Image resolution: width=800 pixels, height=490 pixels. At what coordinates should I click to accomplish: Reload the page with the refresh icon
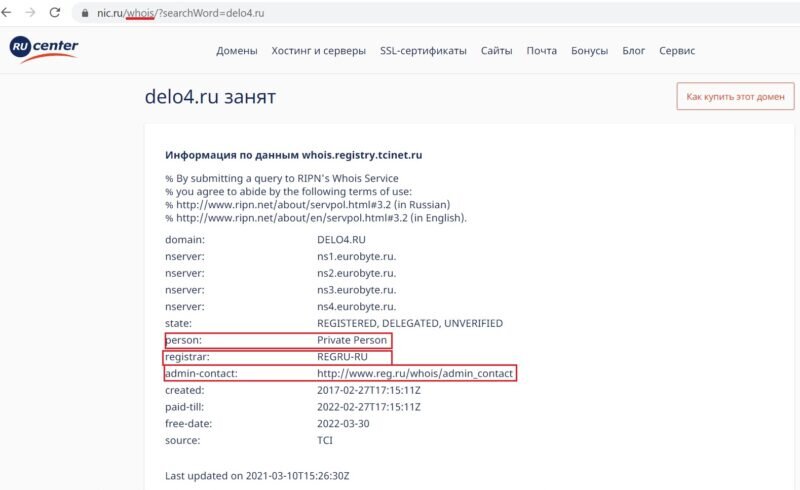[x=55, y=12]
